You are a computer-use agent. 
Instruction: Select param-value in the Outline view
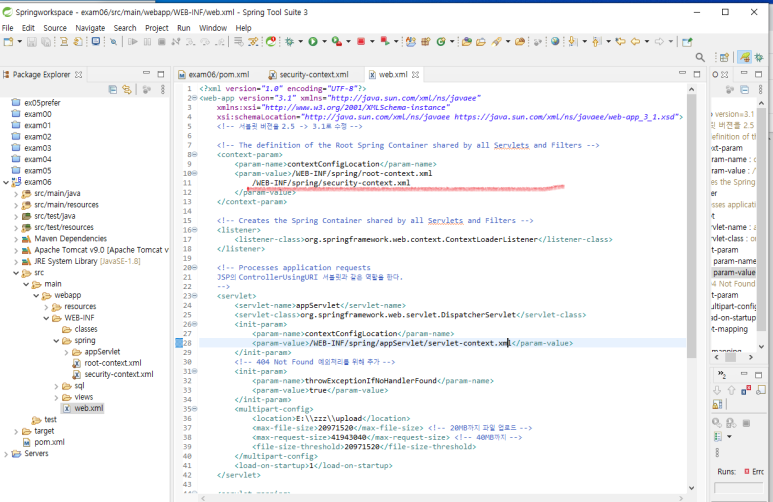734,273
